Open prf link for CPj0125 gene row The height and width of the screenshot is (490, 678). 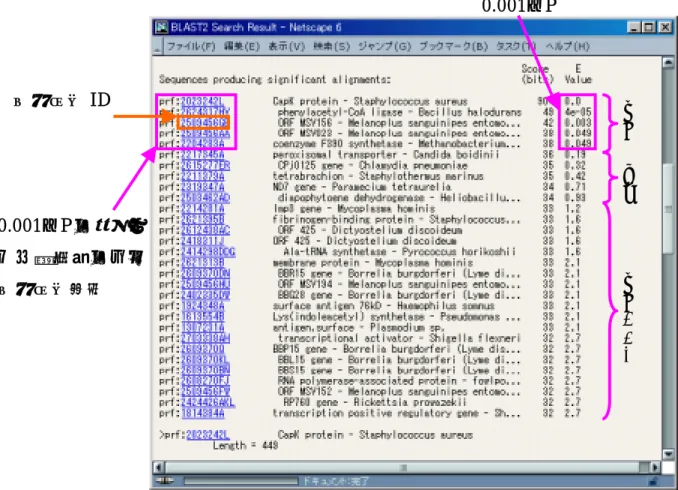point(205,166)
